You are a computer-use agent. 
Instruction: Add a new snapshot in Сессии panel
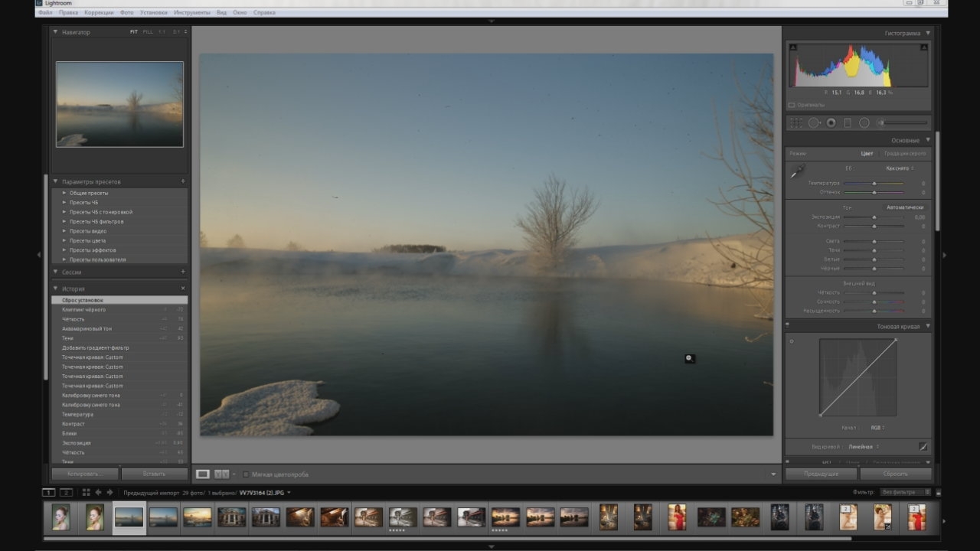pos(183,272)
